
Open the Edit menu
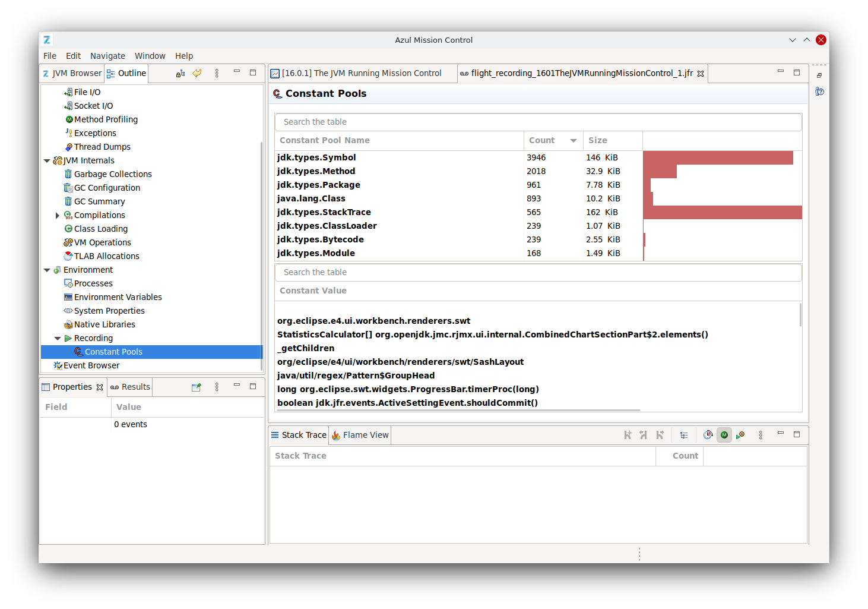(73, 56)
